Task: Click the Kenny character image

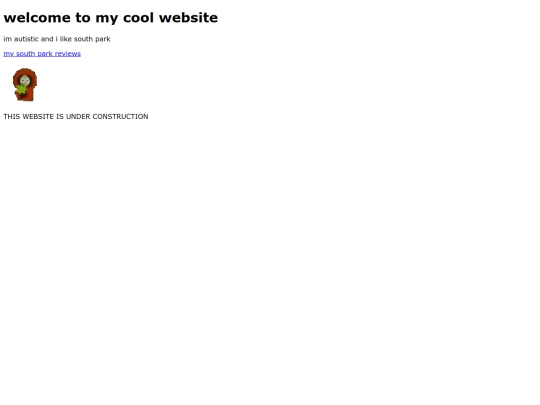Action: click(25, 84)
